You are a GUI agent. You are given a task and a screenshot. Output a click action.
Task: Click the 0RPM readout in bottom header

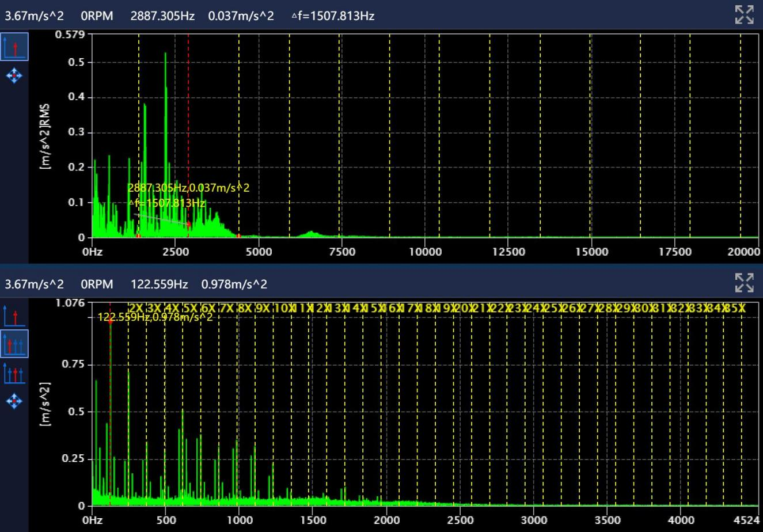[x=97, y=284]
